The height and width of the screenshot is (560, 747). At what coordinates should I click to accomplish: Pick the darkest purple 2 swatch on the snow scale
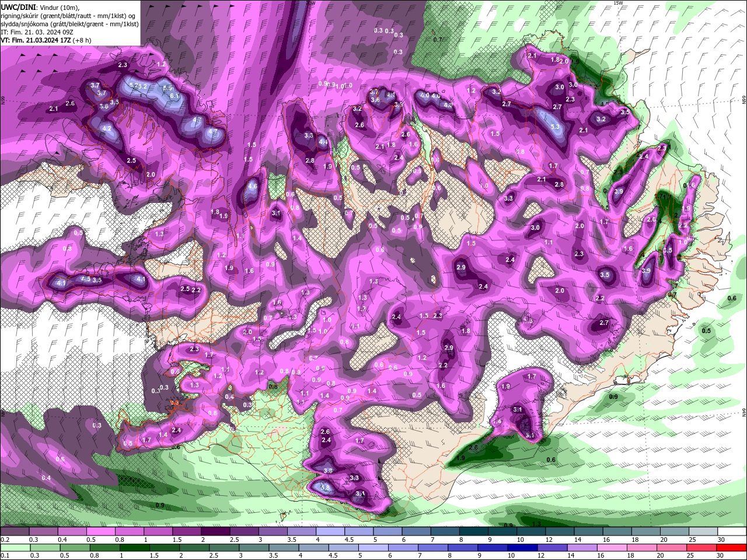click(215, 531)
